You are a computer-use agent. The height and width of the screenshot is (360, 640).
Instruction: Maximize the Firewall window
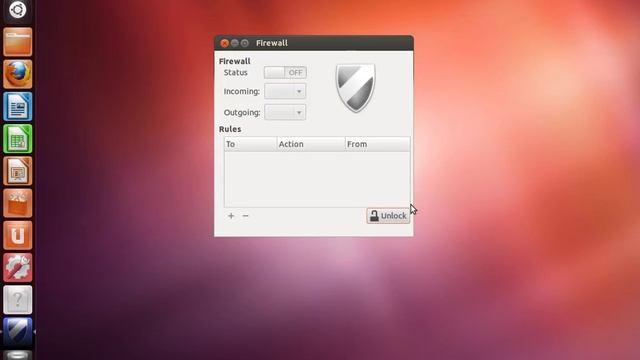tap(244, 43)
